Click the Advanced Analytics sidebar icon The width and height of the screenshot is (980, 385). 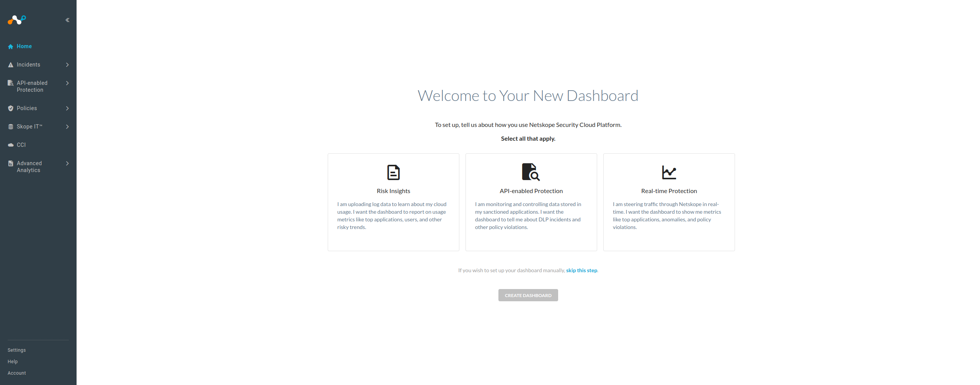coord(10,163)
